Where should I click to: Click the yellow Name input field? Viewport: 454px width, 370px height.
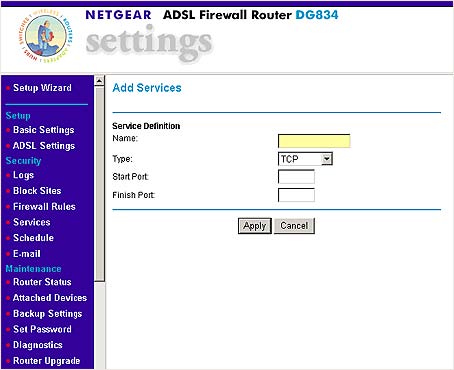[x=314, y=141]
